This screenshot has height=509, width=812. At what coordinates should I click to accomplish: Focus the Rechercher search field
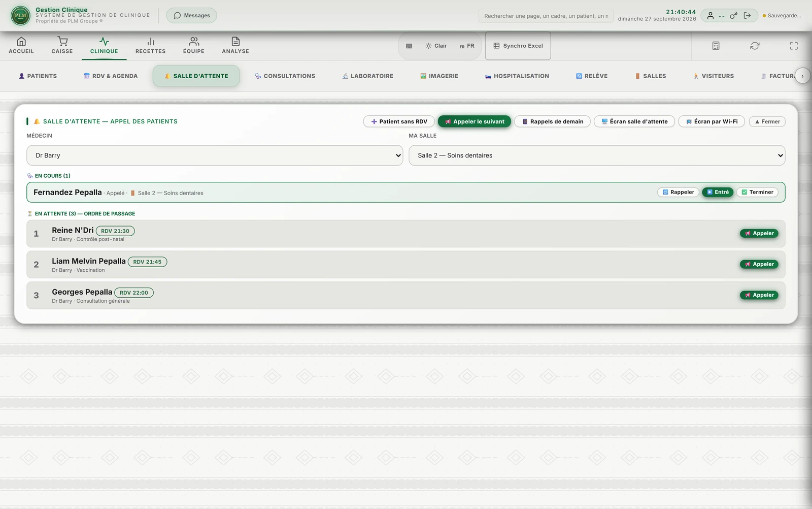pyautogui.click(x=546, y=16)
